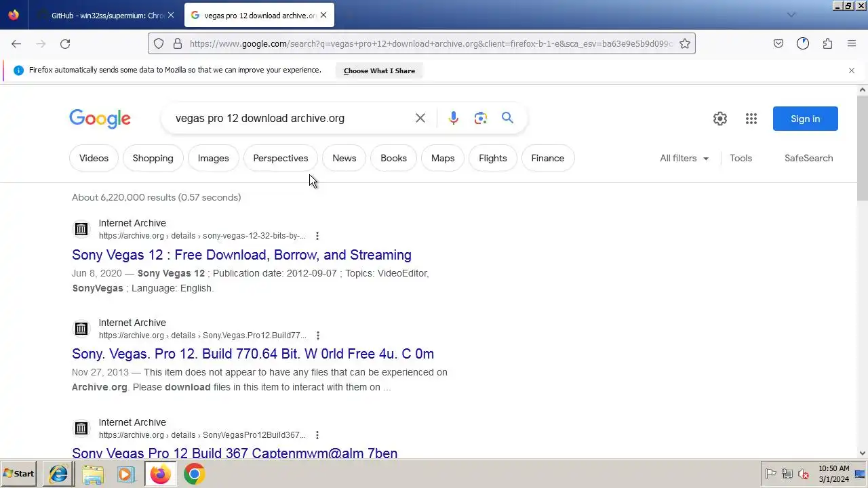Select the Books filter
The width and height of the screenshot is (868, 488).
[393, 158]
